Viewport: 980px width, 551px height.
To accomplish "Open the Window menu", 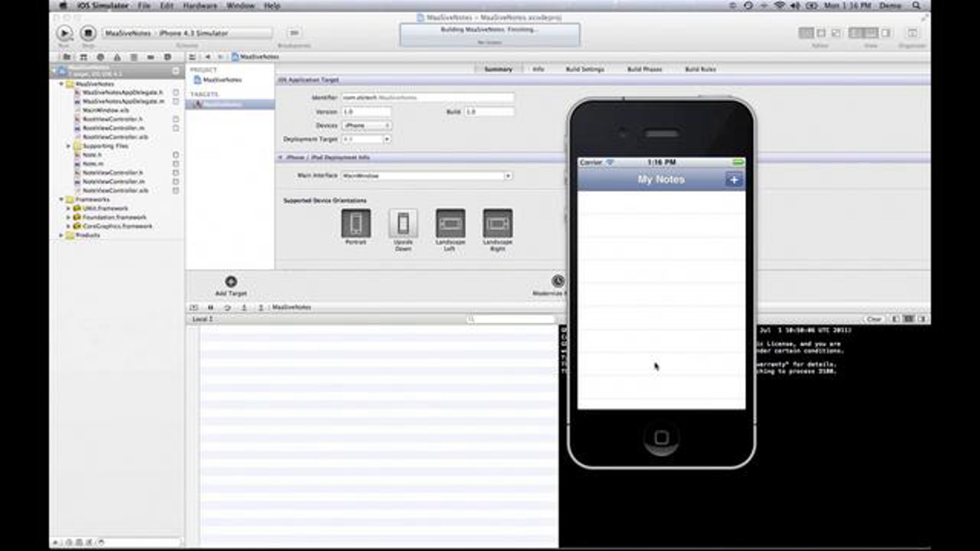I will pyautogui.click(x=241, y=6).
